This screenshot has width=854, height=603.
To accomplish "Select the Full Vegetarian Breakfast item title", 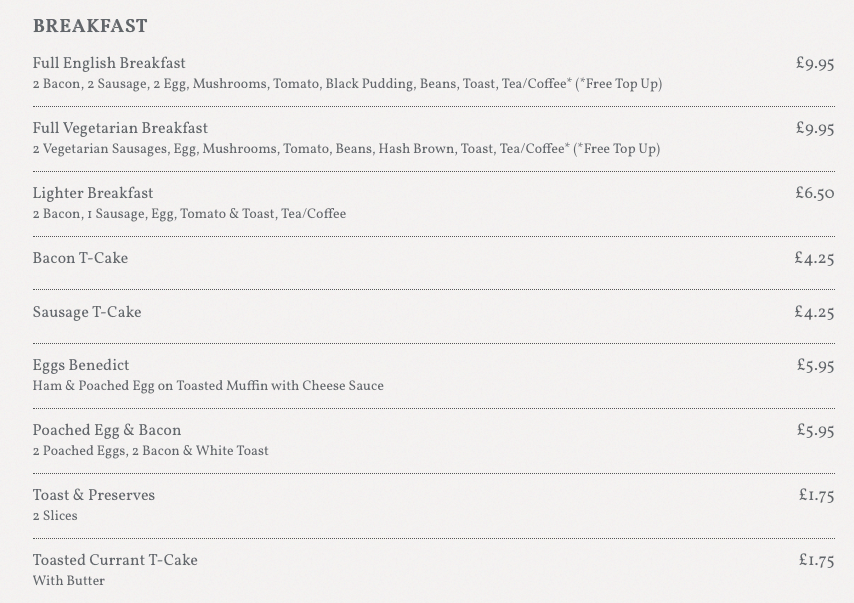I will [x=120, y=129].
